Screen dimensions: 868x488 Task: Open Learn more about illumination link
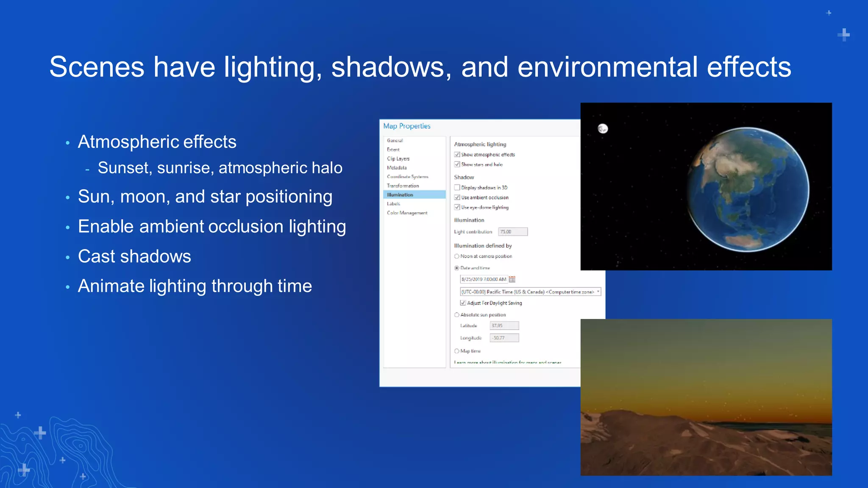[x=508, y=363]
